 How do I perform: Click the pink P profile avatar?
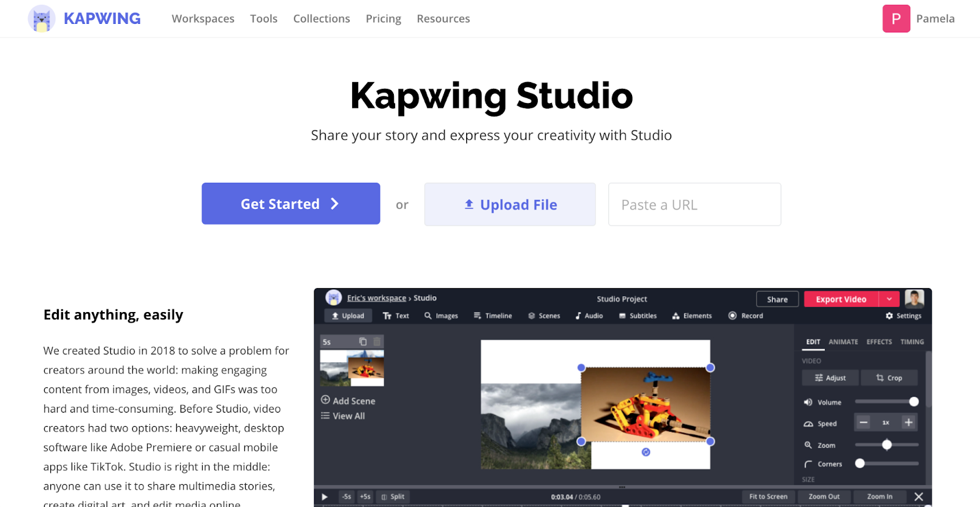(x=896, y=18)
